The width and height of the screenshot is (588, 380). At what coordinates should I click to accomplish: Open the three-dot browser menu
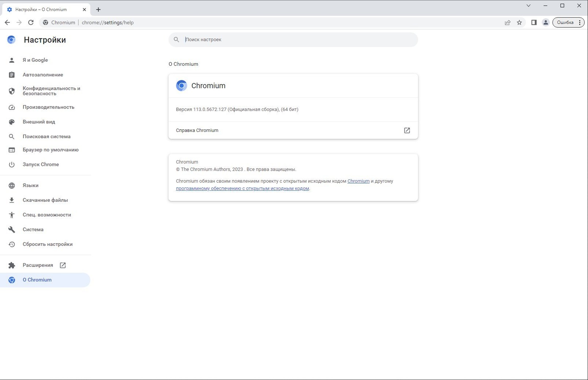tap(580, 22)
